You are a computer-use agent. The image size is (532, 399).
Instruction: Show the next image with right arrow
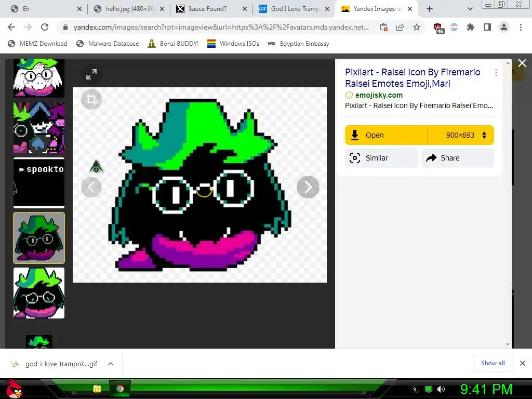pyautogui.click(x=308, y=187)
